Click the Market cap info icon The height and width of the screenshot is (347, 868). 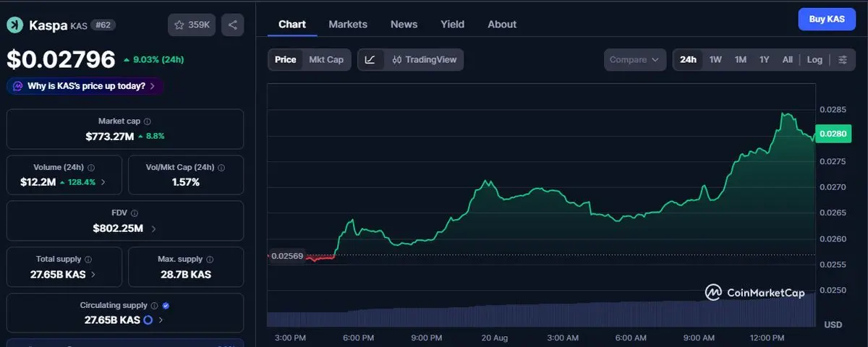click(x=148, y=121)
